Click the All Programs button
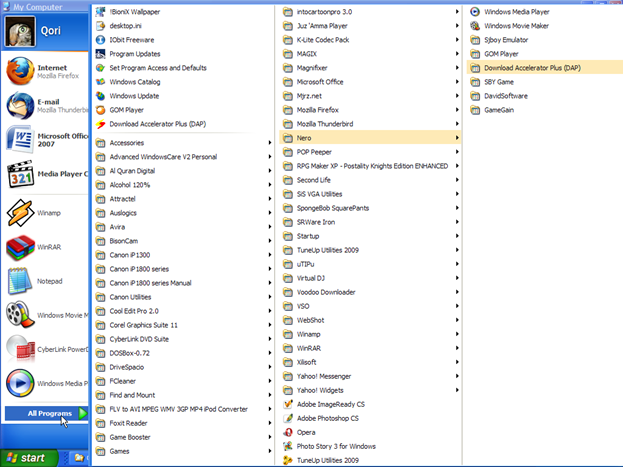Image resolution: width=624 pixels, height=468 pixels. click(x=46, y=413)
